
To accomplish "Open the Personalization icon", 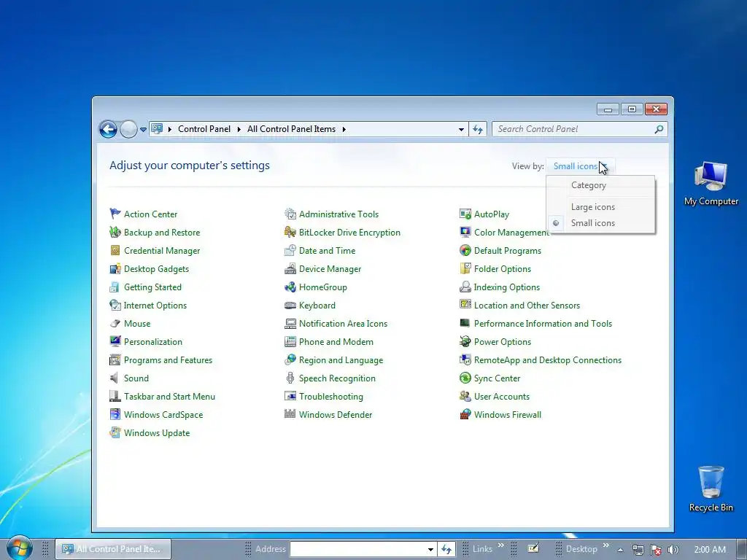I will (x=115, y=341).
